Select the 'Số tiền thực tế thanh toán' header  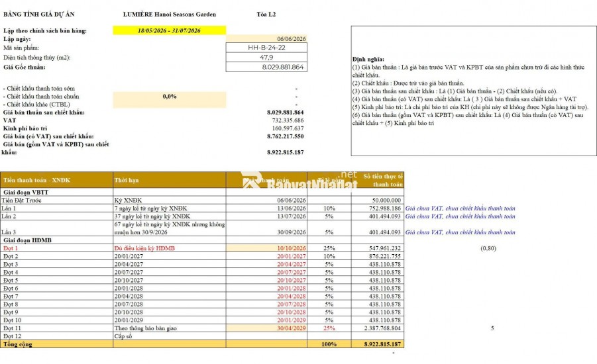(x=377, y=180)
